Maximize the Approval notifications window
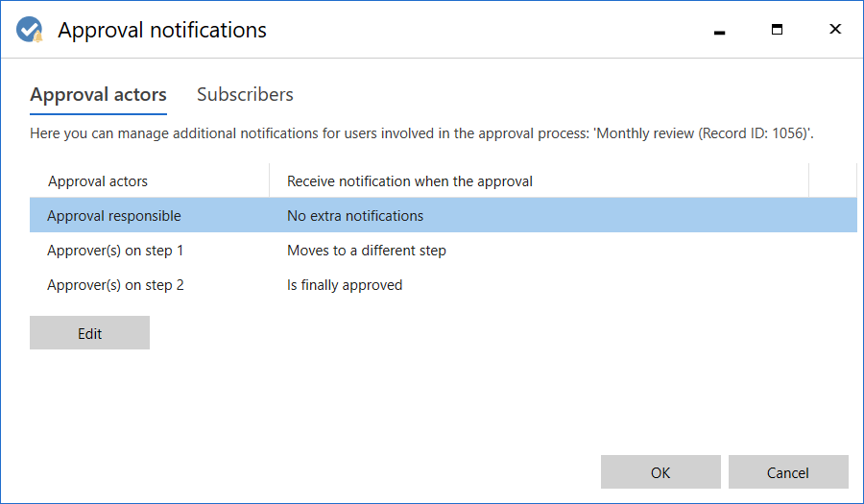The image size is (864, 504). (777, 30)
